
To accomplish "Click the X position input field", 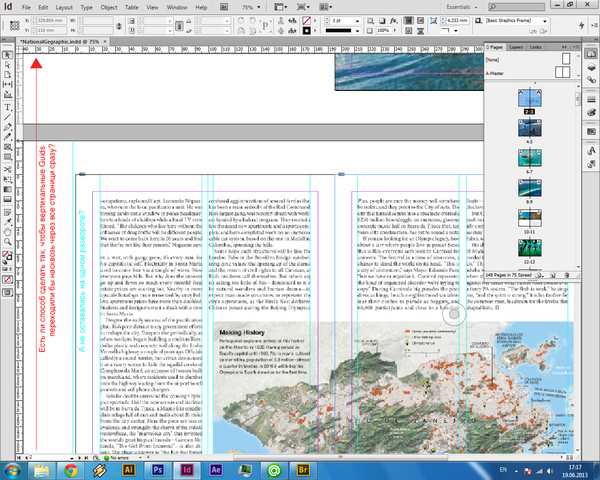I will [51, 21].
